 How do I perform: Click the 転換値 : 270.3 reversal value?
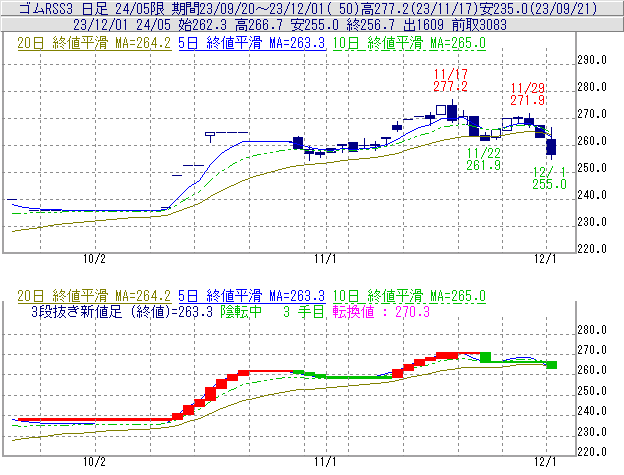(381, 311)
